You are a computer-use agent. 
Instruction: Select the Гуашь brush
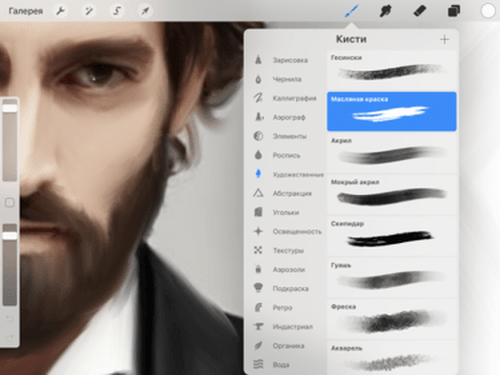392,278
